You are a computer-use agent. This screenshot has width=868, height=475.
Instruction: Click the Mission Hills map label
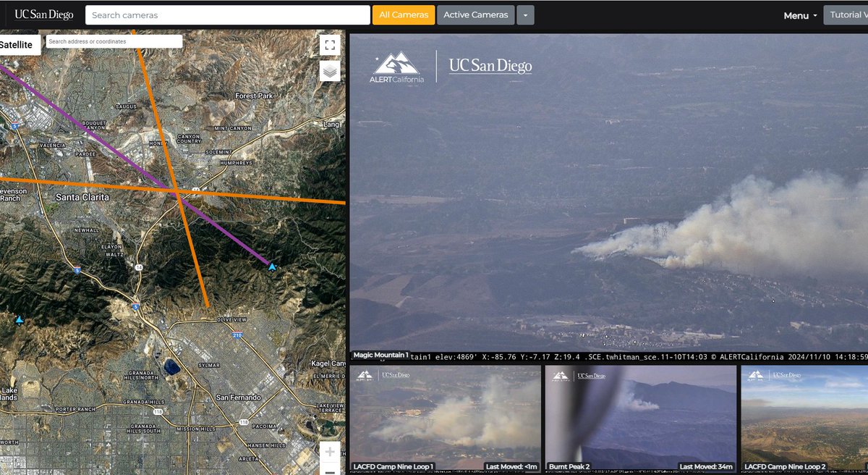196,429
